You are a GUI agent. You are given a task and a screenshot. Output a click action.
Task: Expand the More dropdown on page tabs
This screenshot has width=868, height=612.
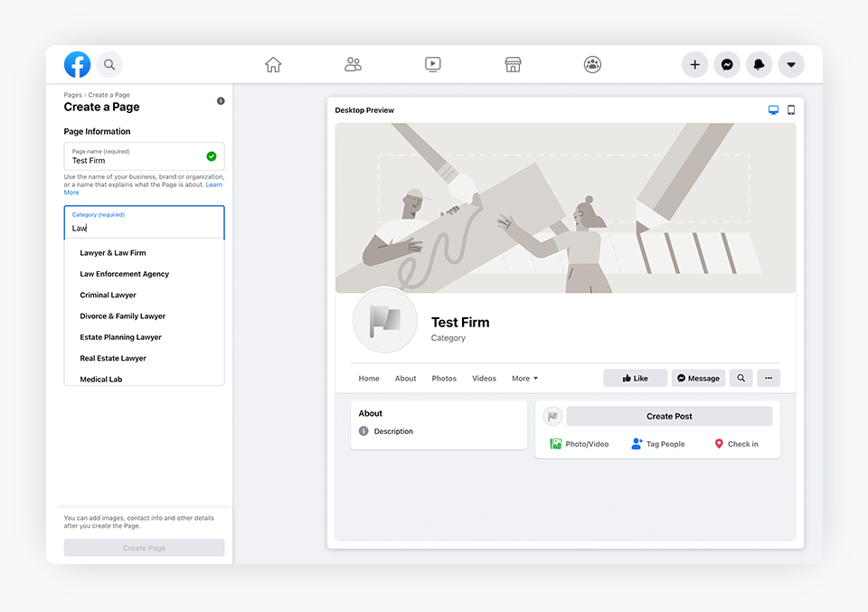pos(524,379)
